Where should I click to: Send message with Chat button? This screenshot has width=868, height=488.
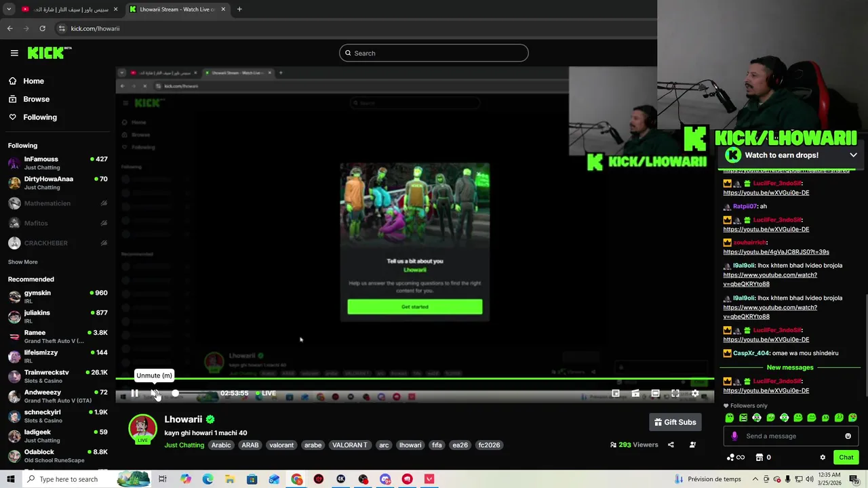pos(846,457)
